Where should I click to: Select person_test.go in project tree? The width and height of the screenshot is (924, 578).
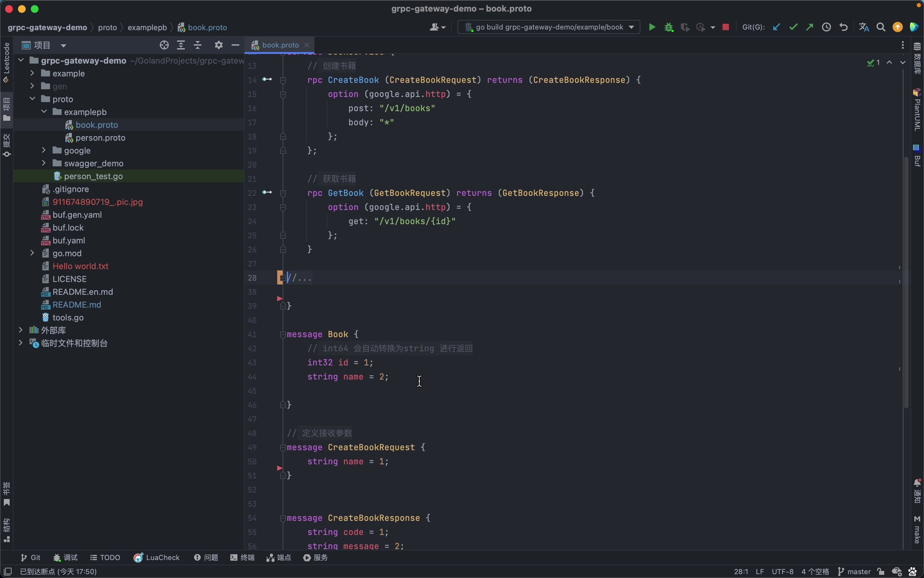click(x=93, y=176)
